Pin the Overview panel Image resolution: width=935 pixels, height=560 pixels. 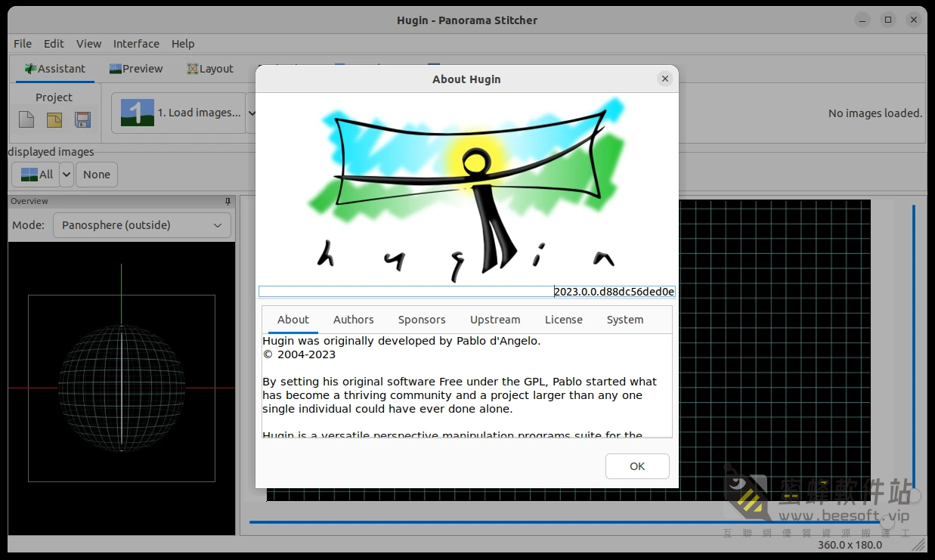(x=228, y=201)
